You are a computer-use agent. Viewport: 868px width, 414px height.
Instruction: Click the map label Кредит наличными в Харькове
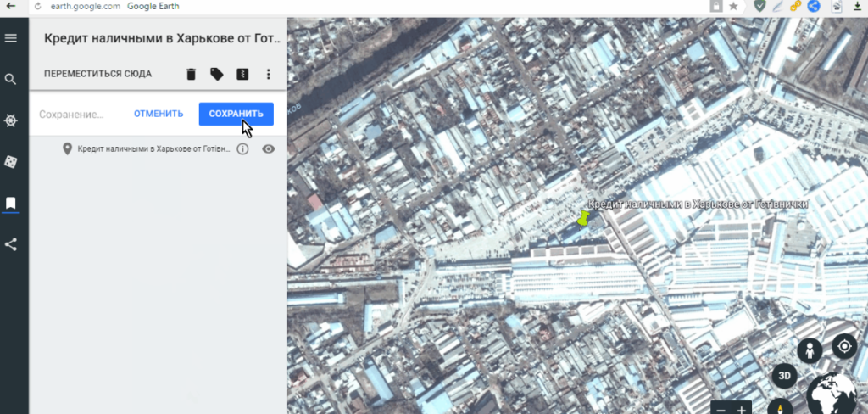pos(697,204)
